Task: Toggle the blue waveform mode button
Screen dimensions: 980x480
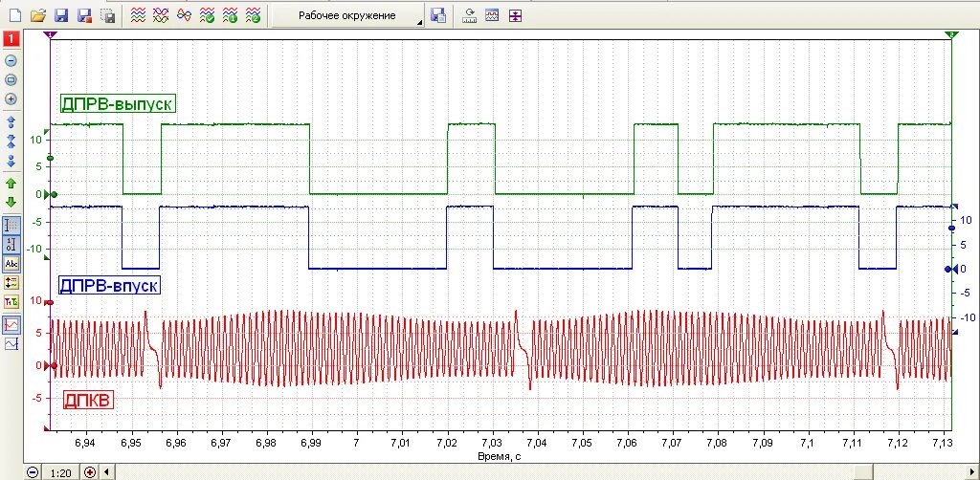Action: click(x=11, y=344)
